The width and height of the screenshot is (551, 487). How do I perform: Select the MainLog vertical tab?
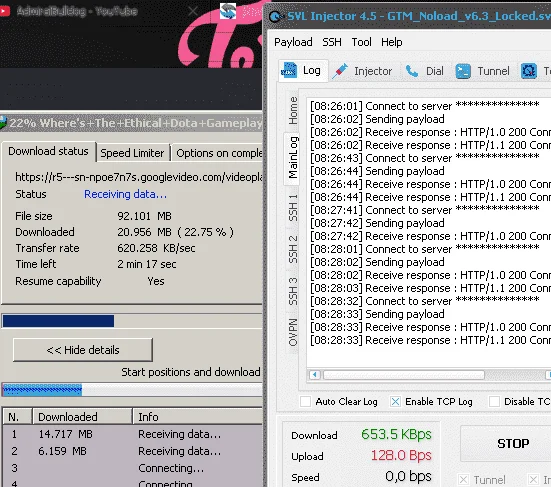point(293,158)
